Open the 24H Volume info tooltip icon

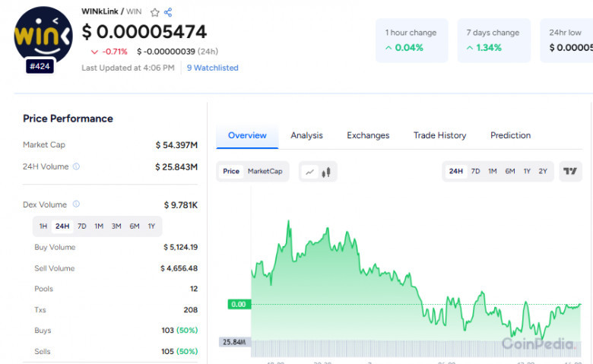tap(76, 166)
